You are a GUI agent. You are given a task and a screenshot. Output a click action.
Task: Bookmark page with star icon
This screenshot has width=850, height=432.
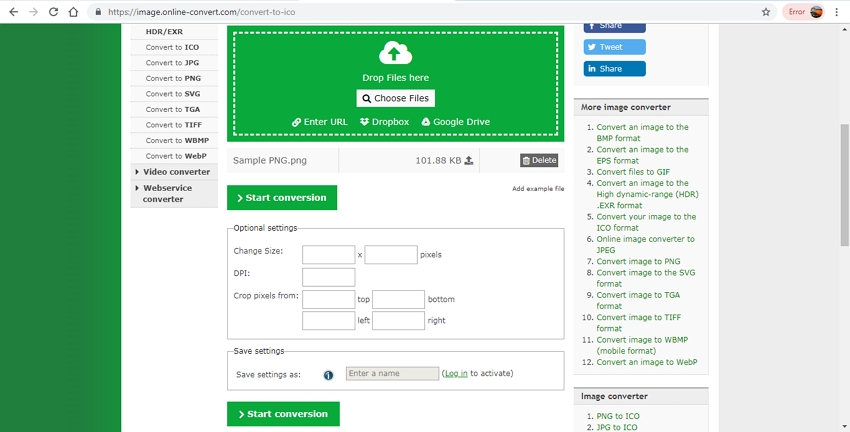(x=766, y=12)
